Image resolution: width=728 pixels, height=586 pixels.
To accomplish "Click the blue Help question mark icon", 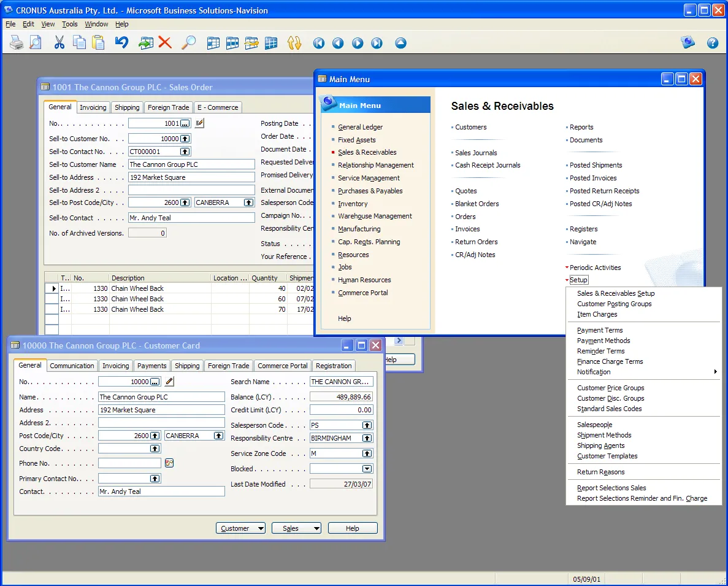I will pos(713,43).
